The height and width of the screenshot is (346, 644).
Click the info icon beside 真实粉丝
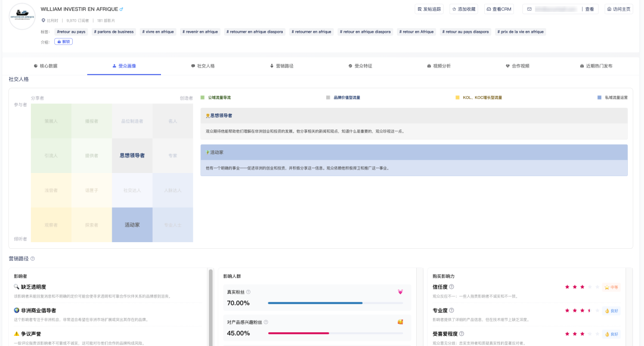click(248, 292)
